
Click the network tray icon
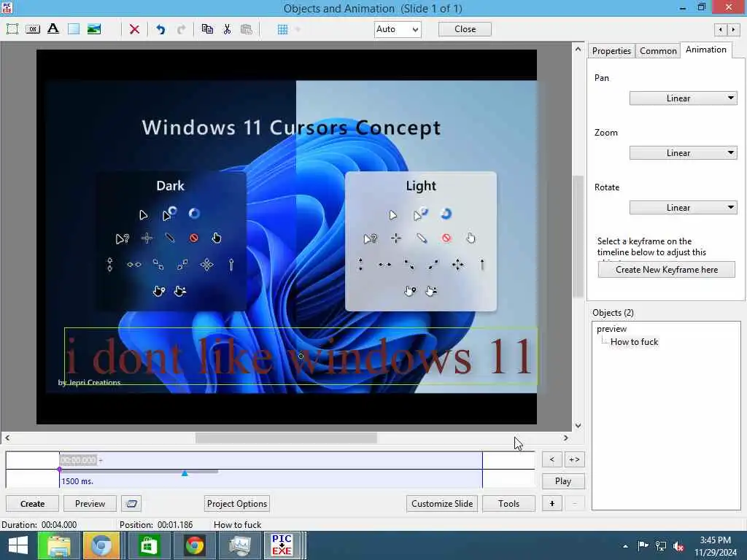(x=661, y=546)
